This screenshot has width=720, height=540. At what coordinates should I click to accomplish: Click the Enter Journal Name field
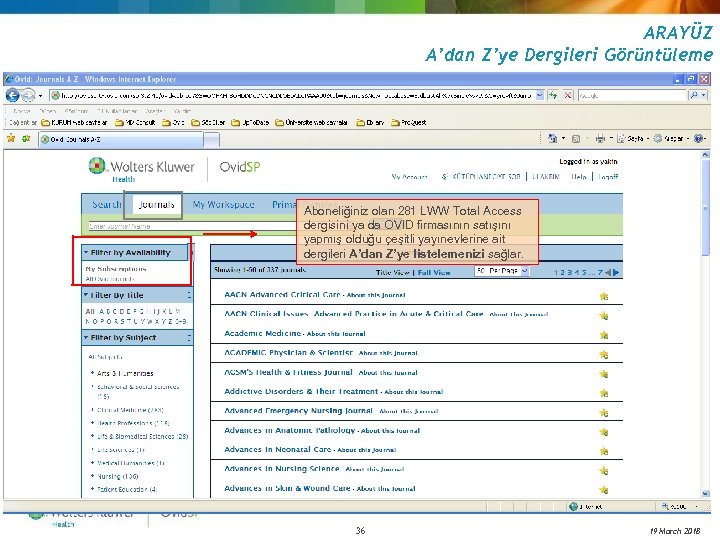(x=193, y=226)
